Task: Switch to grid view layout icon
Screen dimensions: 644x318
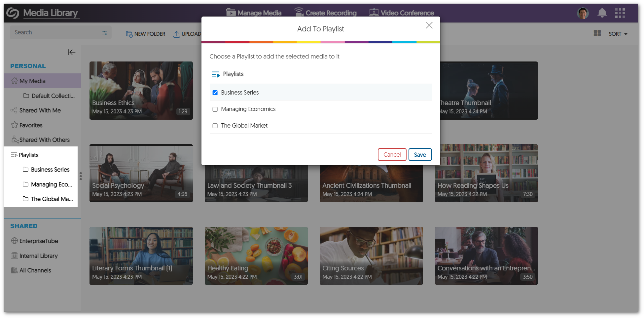Action: 597,33
